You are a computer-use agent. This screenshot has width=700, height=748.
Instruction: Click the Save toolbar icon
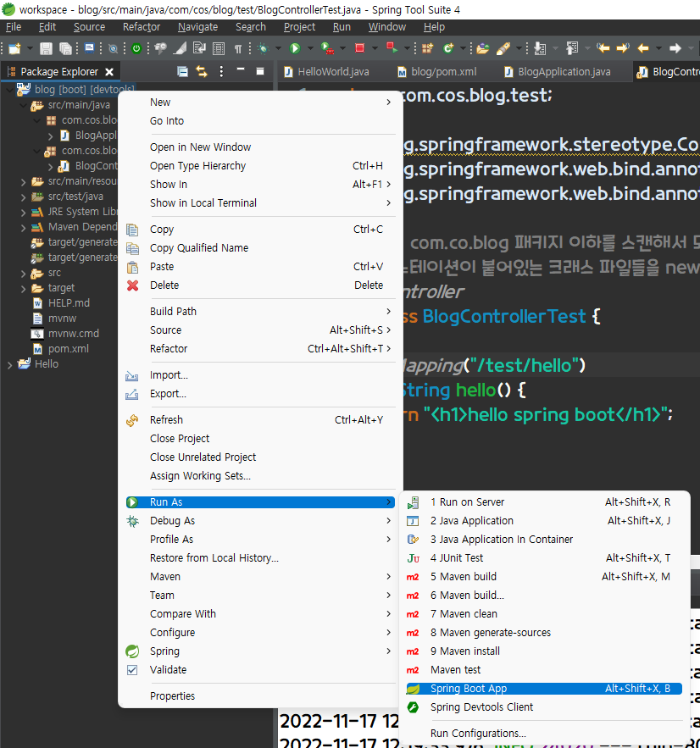pos(46,48)
